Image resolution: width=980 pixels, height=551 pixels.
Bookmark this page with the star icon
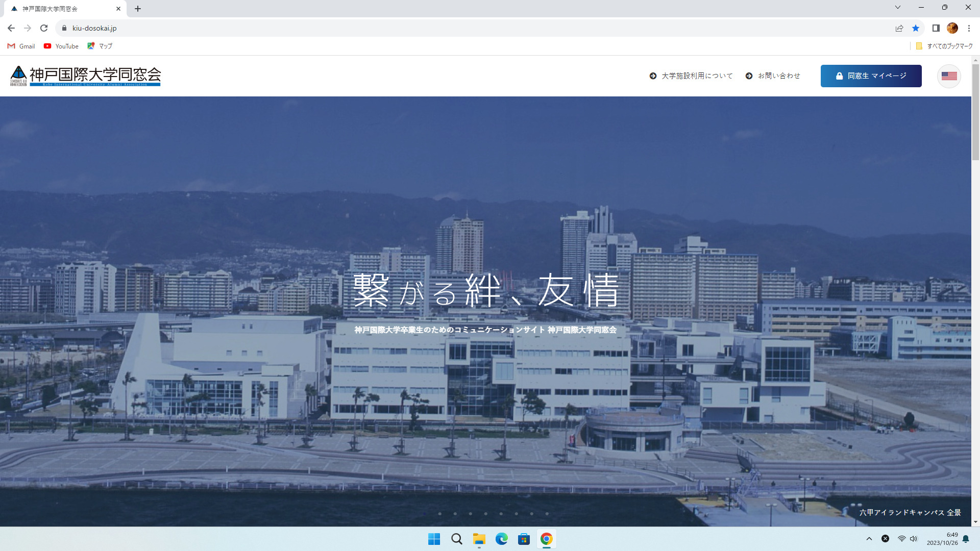click(x=916, y=28)
